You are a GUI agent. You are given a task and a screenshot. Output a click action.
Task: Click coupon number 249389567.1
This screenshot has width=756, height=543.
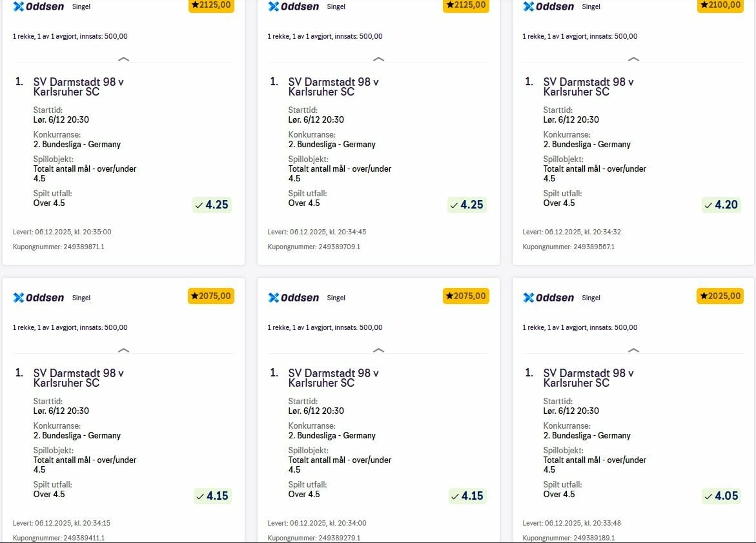[568, 247]
